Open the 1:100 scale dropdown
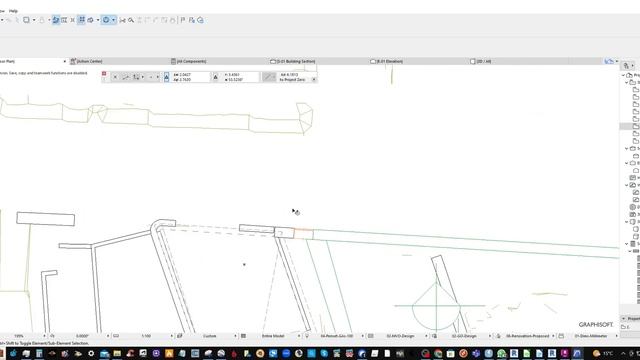The width and height of the screenshot is (640, 360). (x=171, y=336)
